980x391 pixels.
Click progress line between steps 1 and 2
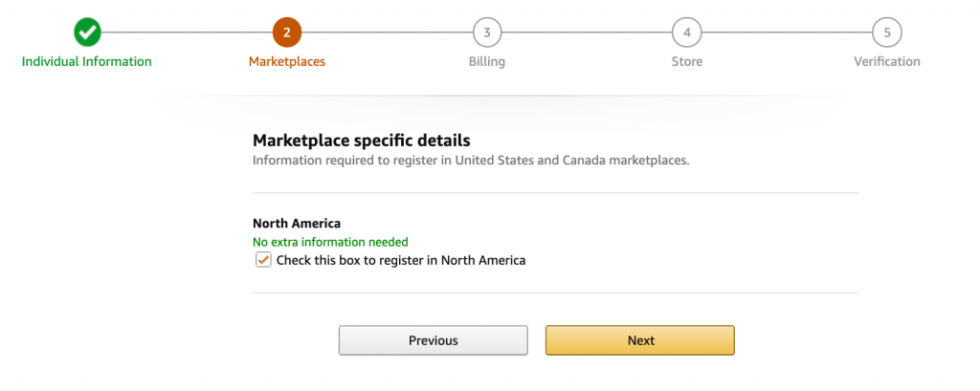[x=187, y=33]
